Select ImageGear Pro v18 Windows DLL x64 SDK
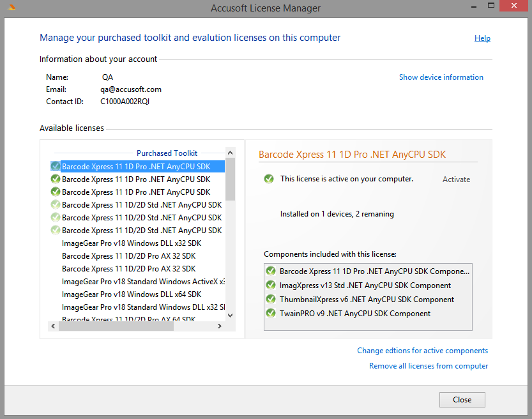The image size is (532, 419). coord(132,294)
